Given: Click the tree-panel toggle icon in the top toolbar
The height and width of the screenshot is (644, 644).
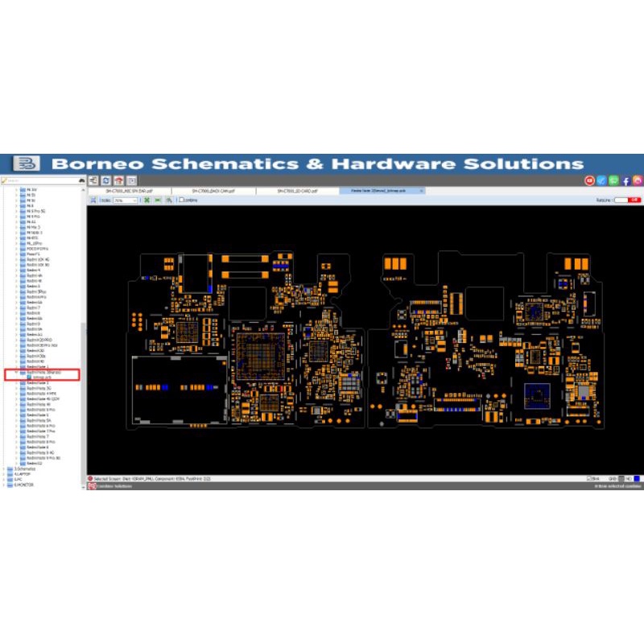Looking at the screenshot, I should [x=93, y=180].
